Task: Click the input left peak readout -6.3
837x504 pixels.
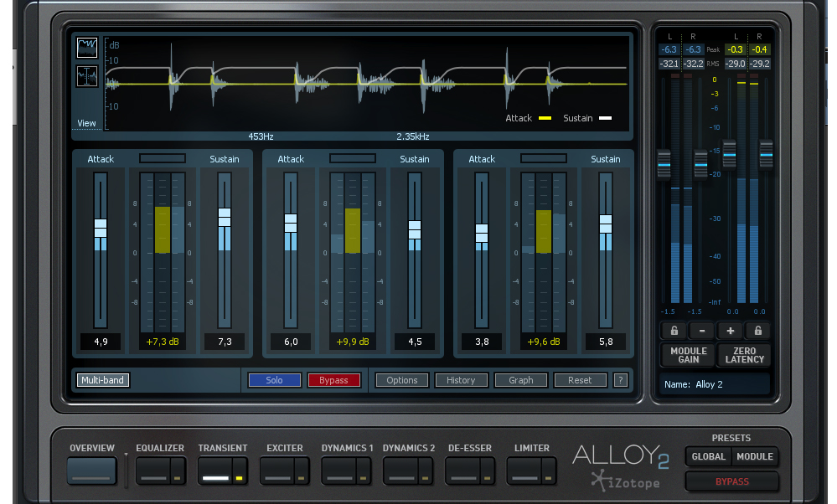Action: tap(669, 49)
